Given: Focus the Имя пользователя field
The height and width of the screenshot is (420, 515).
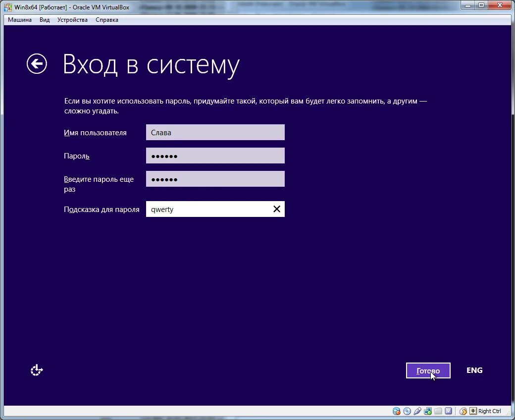Looking at the screenshot, I should click(215, 132).
